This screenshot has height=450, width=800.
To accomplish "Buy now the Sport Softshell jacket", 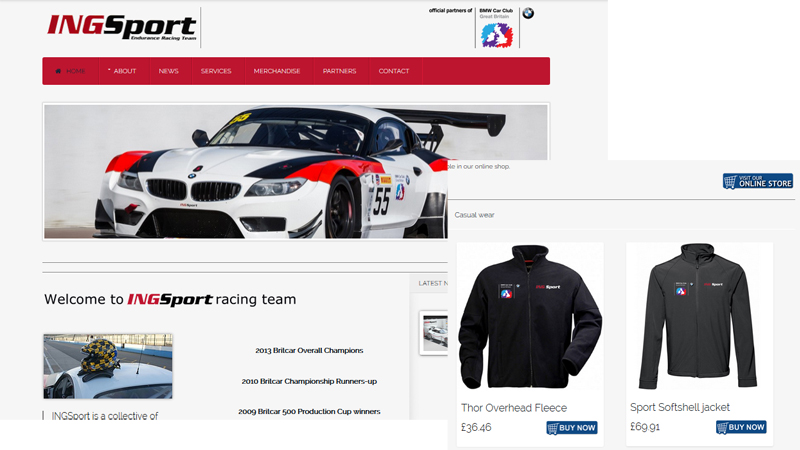I will (741, 427).
